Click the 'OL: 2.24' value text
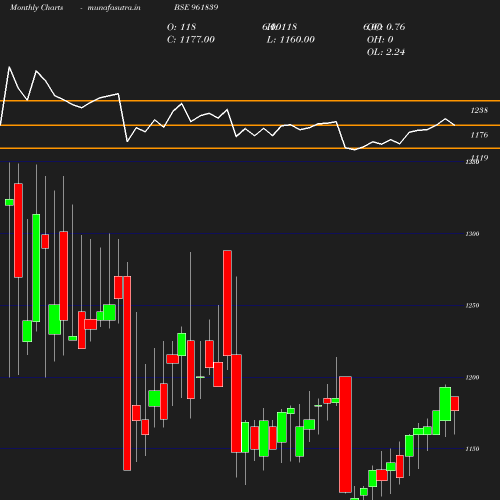 tap(386, 52)
